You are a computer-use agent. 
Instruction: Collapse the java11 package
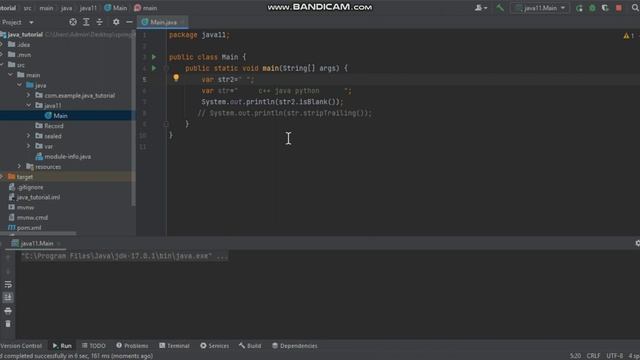pos(28,105)
